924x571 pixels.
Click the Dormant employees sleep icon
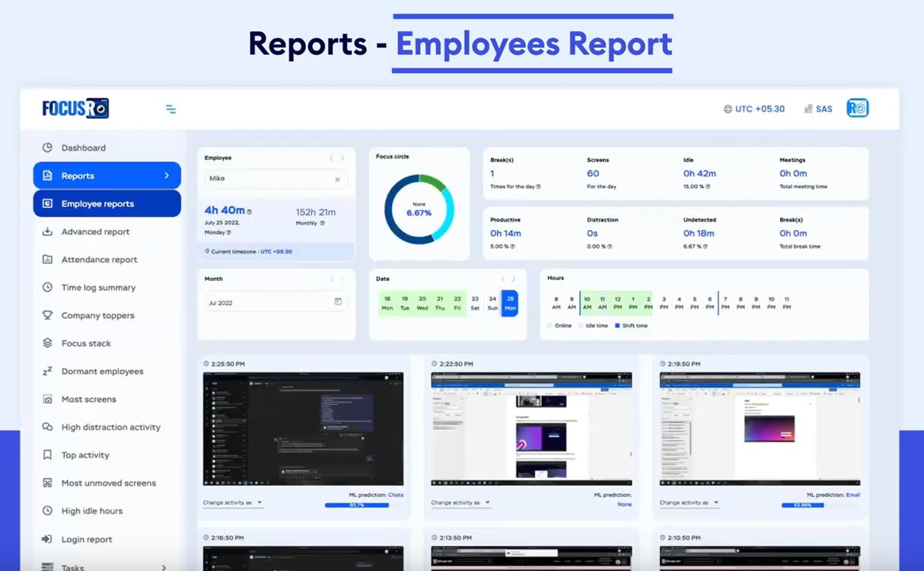[47, 372]
